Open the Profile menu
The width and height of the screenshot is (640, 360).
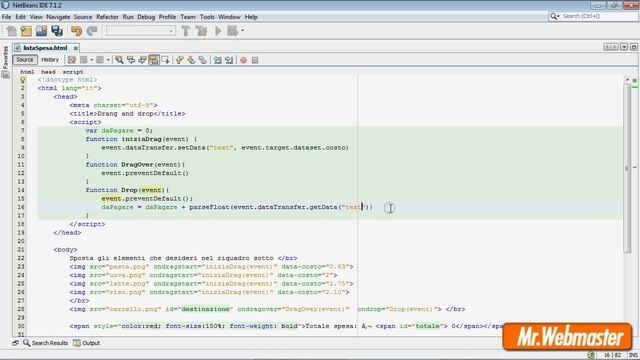pyautogui.click(x=167, y=17)
